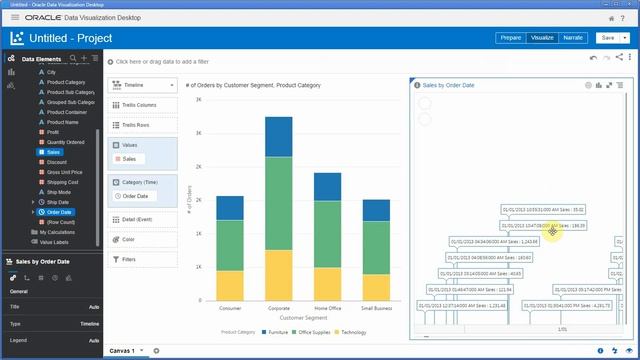
Task: Click the Color drop target
Action: tap(142, 240)
